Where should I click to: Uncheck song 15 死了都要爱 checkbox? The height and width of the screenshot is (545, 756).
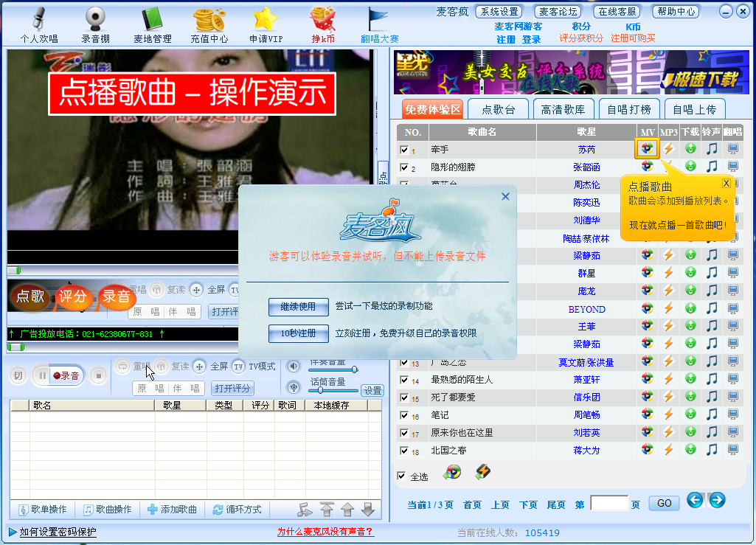point(404,398)
